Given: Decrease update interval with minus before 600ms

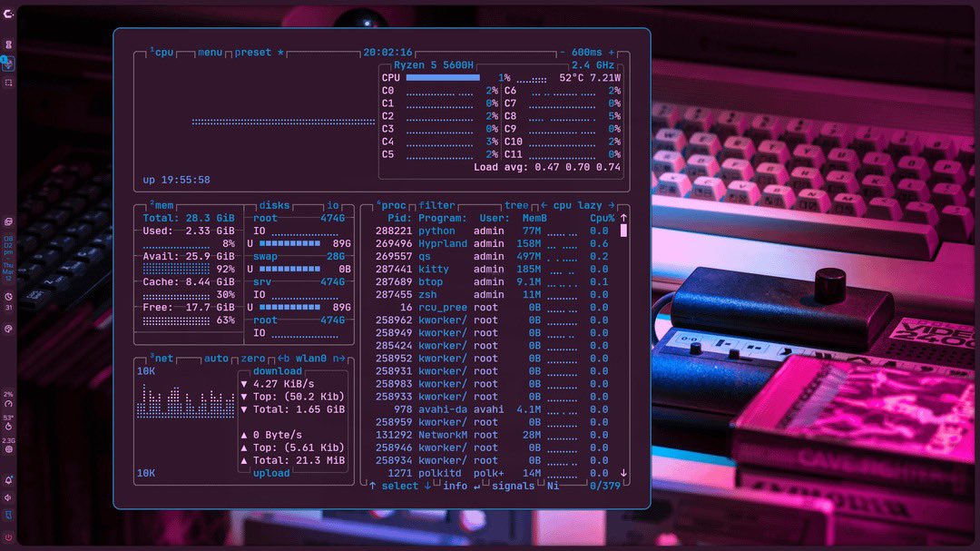Looking at the screenshot, I should click(x=563, y=53).
